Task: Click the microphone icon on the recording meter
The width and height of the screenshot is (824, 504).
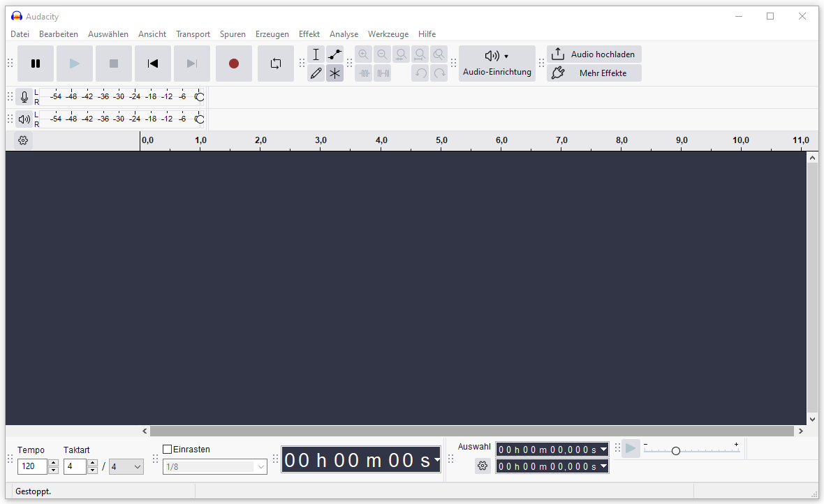Action: tap(24, 97)
